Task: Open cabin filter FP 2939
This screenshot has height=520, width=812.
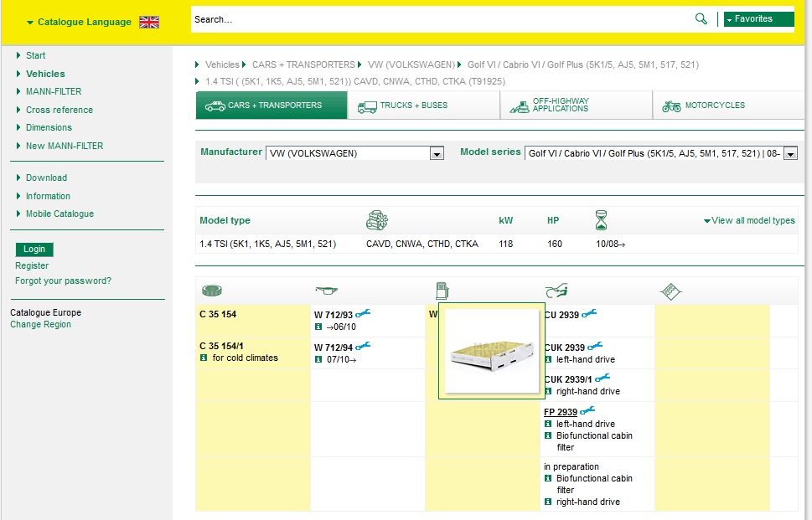Action: point(561,412)
